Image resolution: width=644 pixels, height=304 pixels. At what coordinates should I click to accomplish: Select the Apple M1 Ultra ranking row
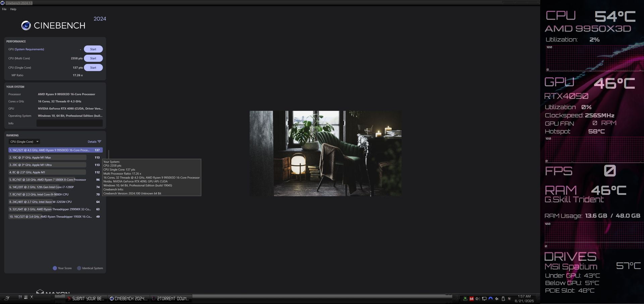pyautogui.click(x=55, y=165)
